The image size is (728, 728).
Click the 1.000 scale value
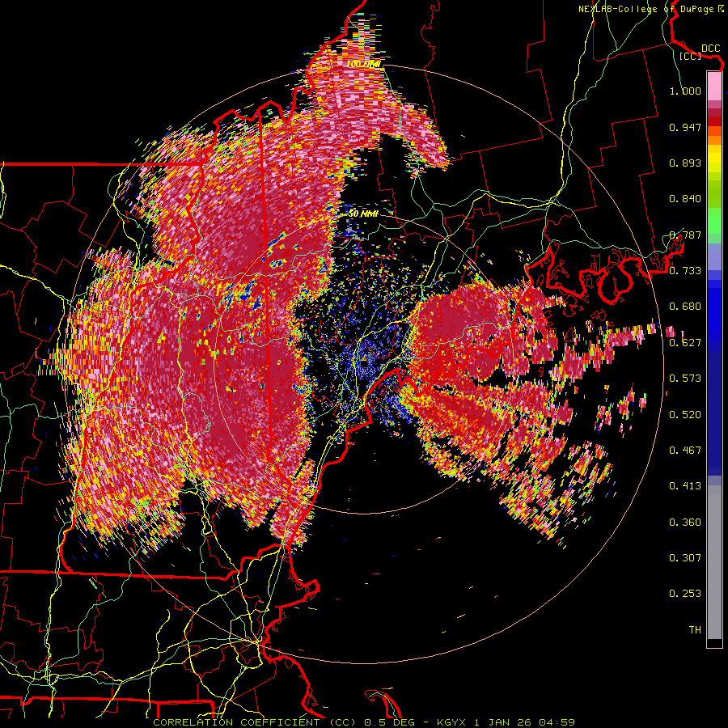click(x=685, y=91)
